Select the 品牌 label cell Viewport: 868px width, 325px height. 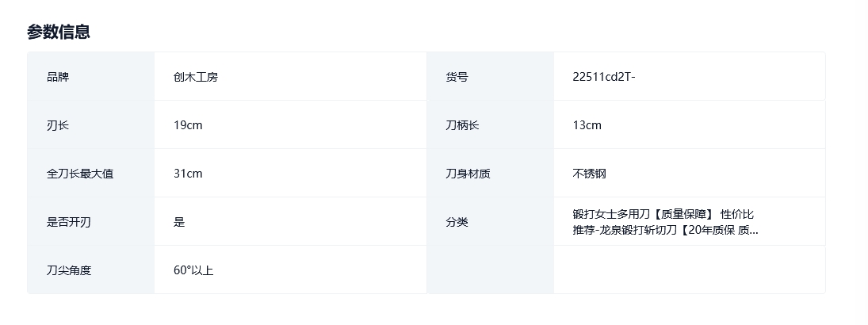[91, 76]
